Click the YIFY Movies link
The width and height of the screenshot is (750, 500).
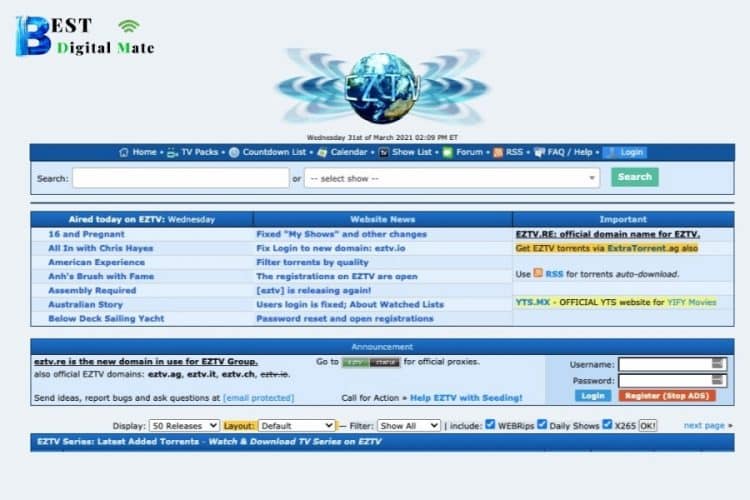pos(692,302)
